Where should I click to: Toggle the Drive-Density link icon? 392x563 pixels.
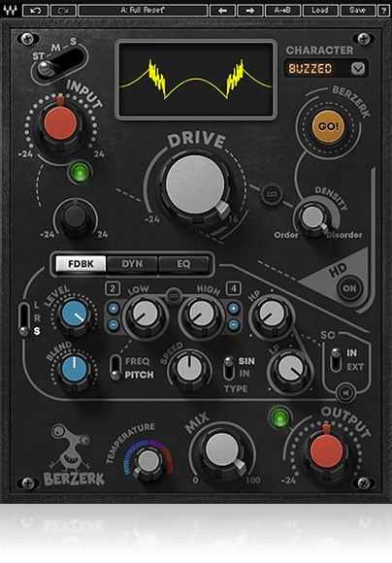pyautogui.click(x=272, y=194)
